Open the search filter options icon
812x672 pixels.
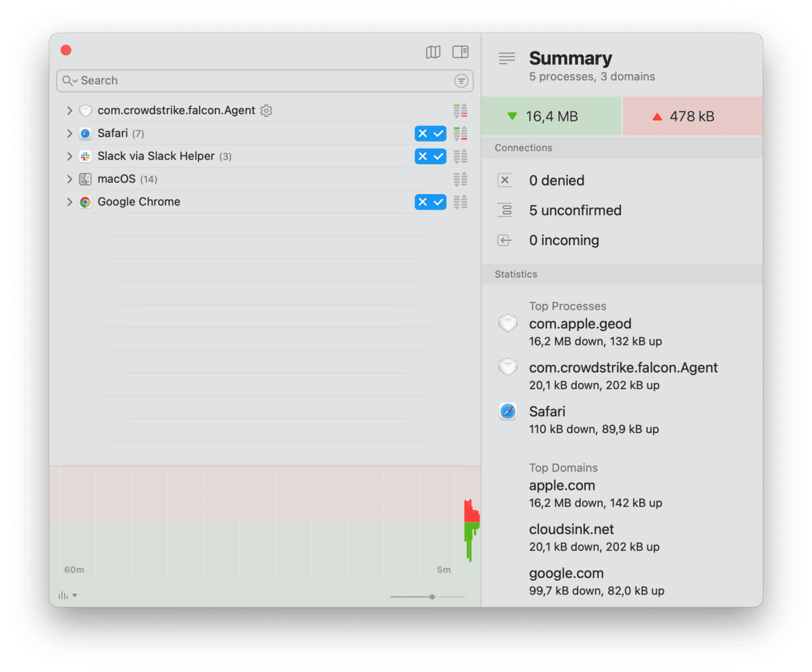click(461, 81)
